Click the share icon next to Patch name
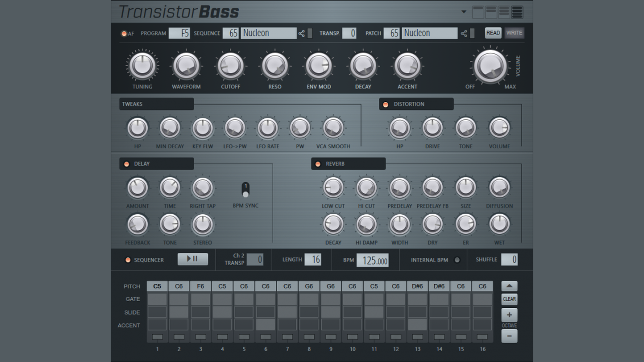Image resolution: width=644 pixels, height=362 pixels. pyautogui.click(x=464, y=33)
